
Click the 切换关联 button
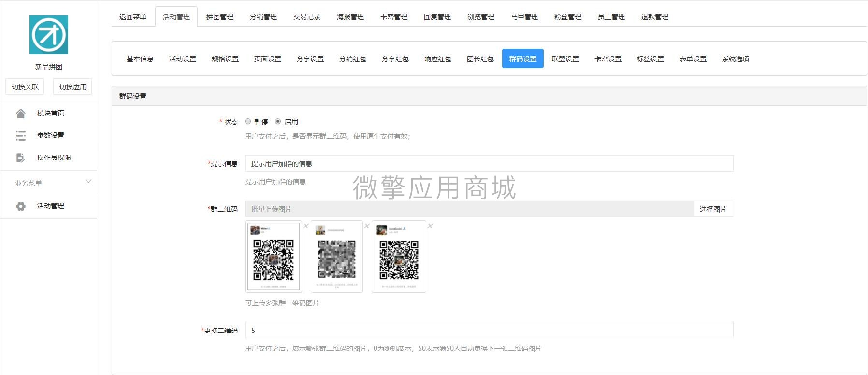point(25,87)
